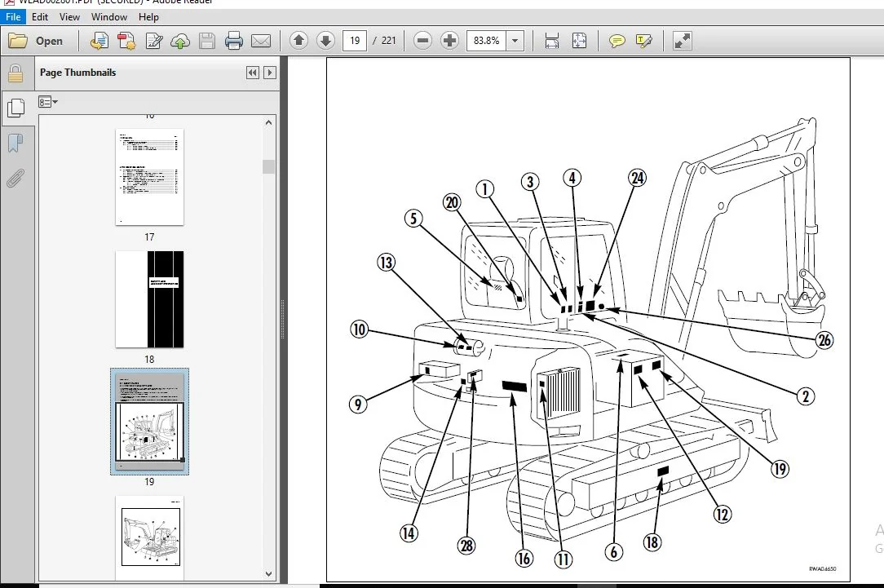This screenshot has height=588, width=884.
Task: Click the print icon
Action: (233, 41)
